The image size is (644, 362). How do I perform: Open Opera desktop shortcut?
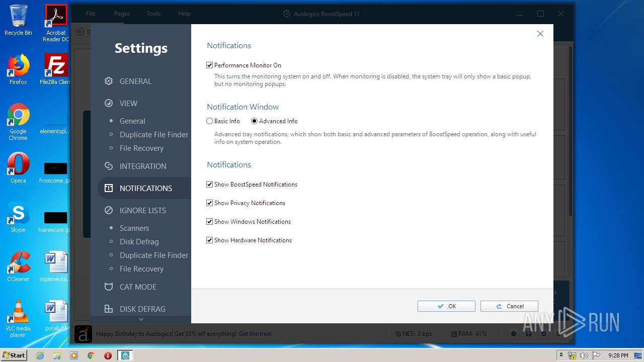[x=18, y=168]
